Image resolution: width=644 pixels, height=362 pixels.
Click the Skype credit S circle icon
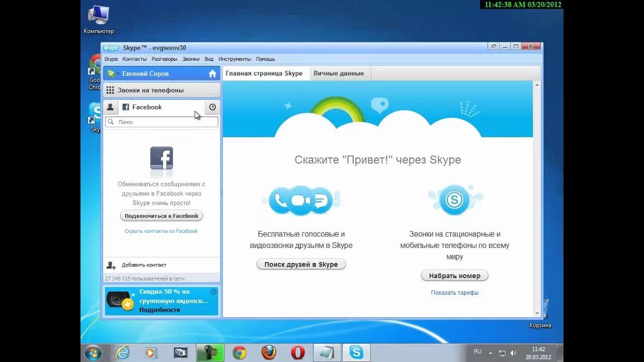(454, 200)
